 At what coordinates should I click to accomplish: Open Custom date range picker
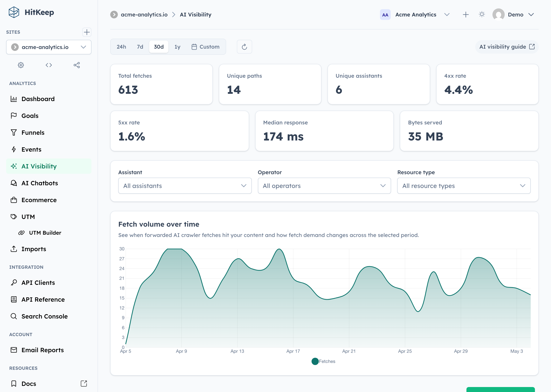click(205, 47)
